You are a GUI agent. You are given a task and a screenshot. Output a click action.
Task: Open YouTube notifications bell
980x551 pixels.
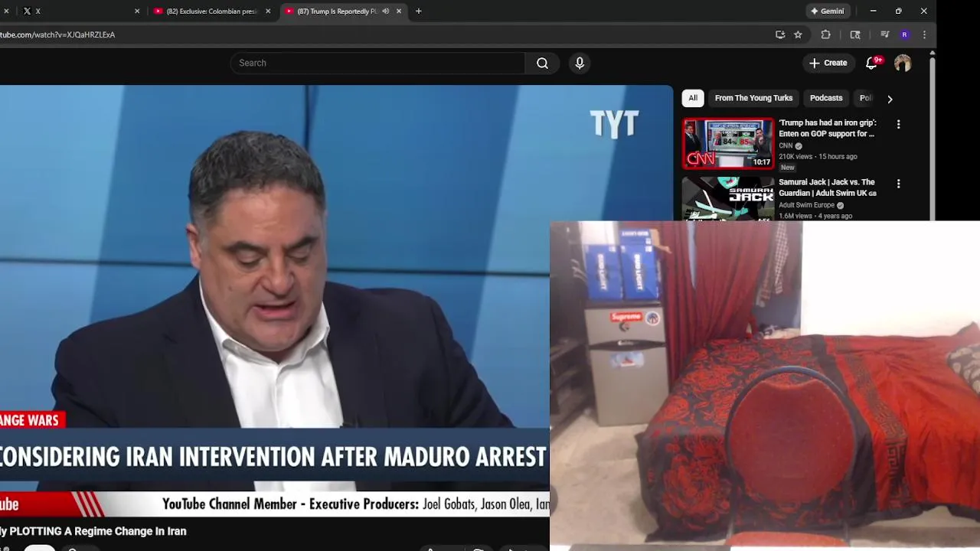(871, 63)
